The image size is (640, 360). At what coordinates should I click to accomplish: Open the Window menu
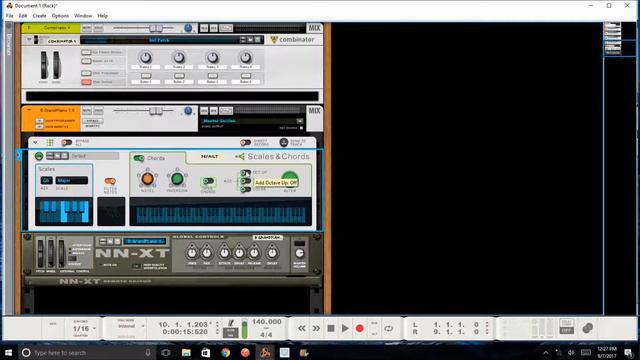83,16
